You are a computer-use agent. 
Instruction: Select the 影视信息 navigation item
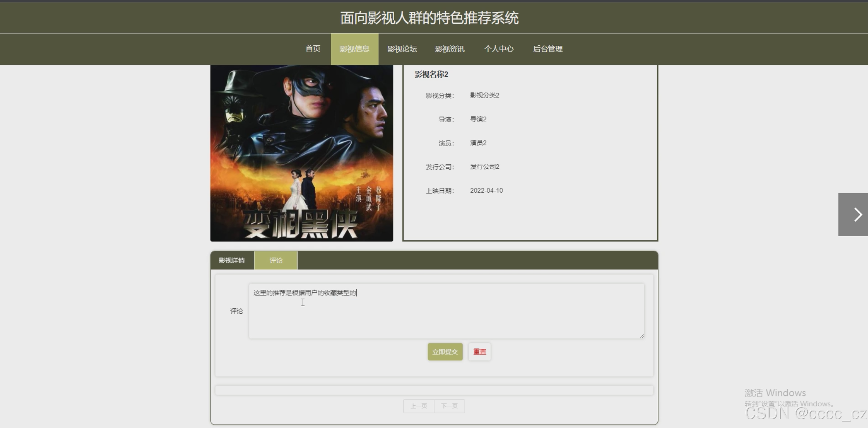click(x=354, y=49)
